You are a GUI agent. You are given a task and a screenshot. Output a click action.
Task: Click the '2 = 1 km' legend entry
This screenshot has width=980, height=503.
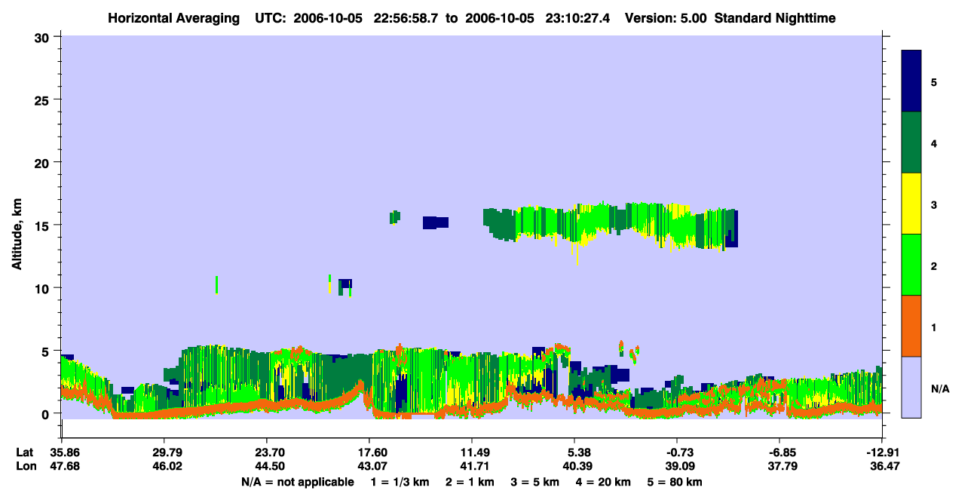point(470,482)
